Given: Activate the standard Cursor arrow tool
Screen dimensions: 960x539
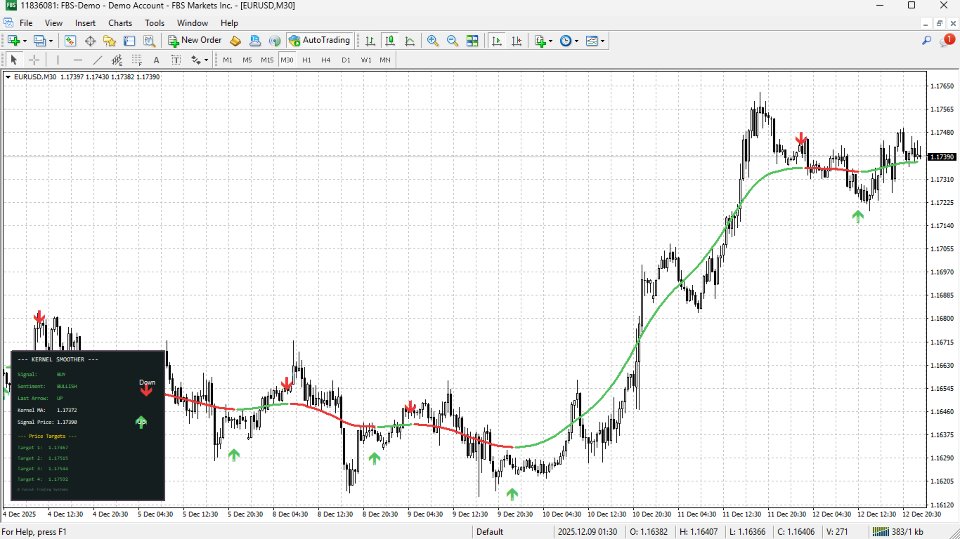Looking at the screenshot, I should point(13,59).
